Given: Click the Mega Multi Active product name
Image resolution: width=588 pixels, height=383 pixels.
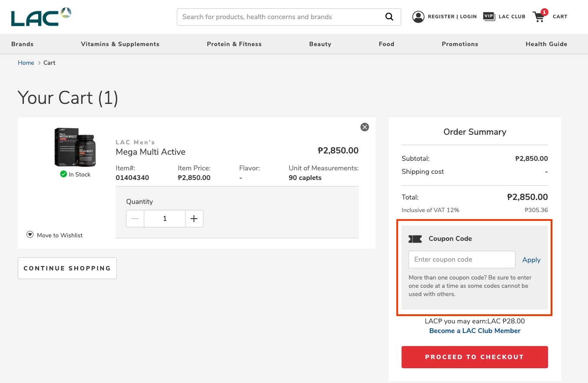Looking at the screenshot, I should point(150,152).
